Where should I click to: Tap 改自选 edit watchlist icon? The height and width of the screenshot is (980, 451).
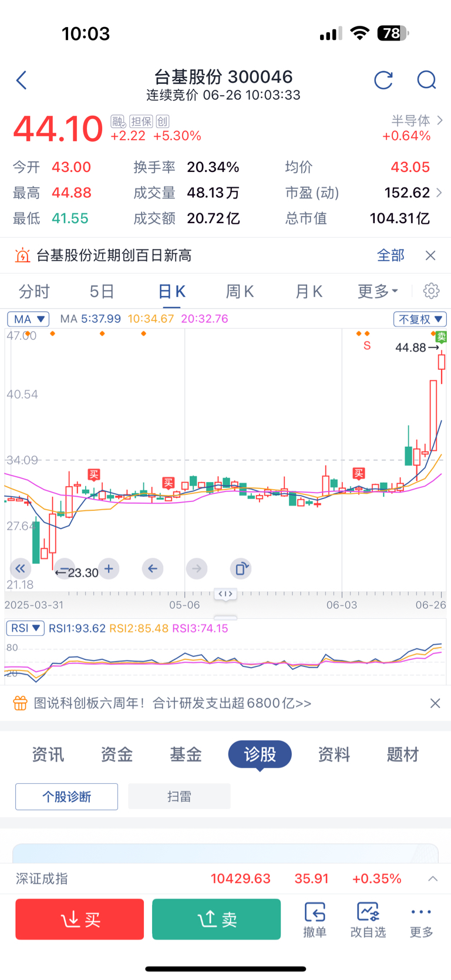pos(368,920)
